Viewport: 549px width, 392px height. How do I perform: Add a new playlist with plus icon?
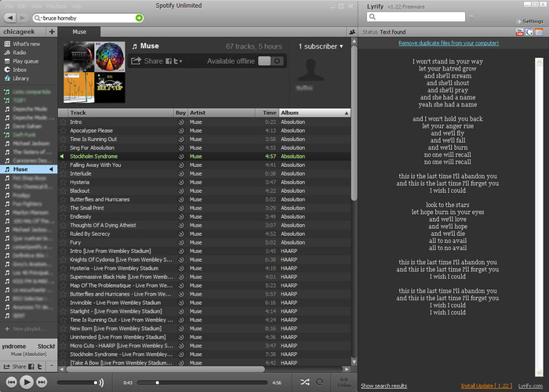[52, 32]
